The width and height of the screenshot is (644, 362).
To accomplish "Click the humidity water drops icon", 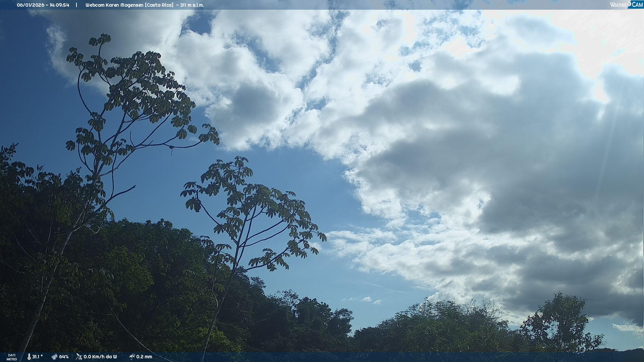I will point(54,357).
